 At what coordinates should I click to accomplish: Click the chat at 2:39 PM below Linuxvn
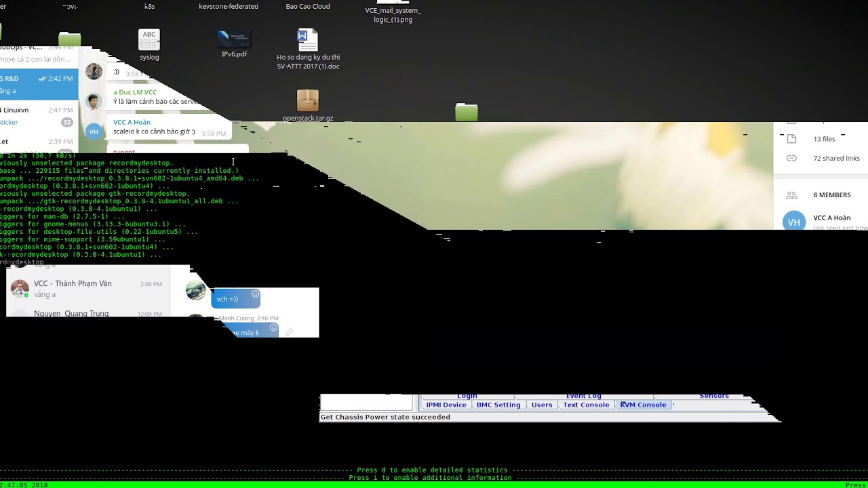click(39, 142)
